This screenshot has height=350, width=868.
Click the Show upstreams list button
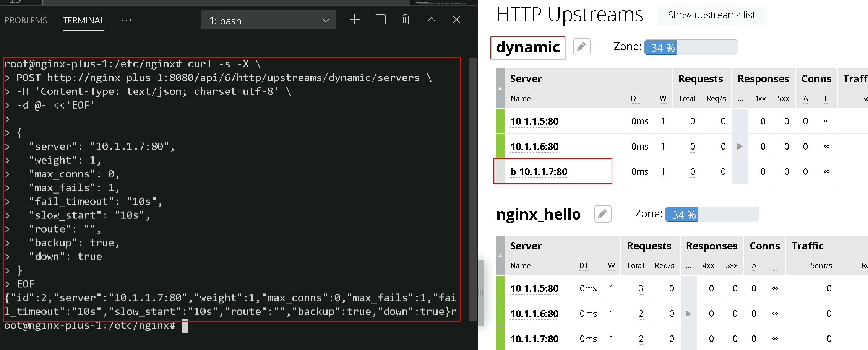[712, 15]
